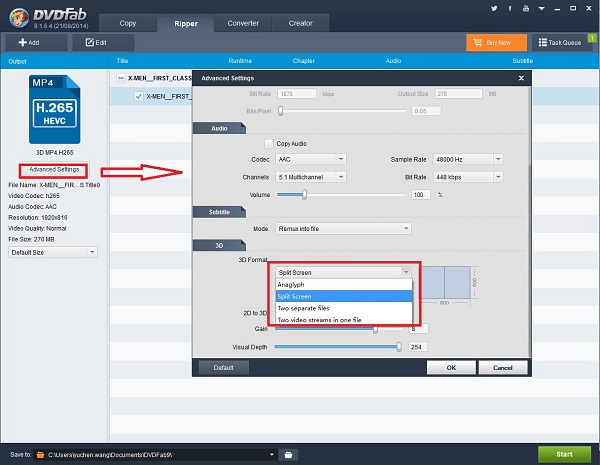Viewport: 600px width, 465px height.
Task: Click the Bit Rate input field
Action: (297, 94)
